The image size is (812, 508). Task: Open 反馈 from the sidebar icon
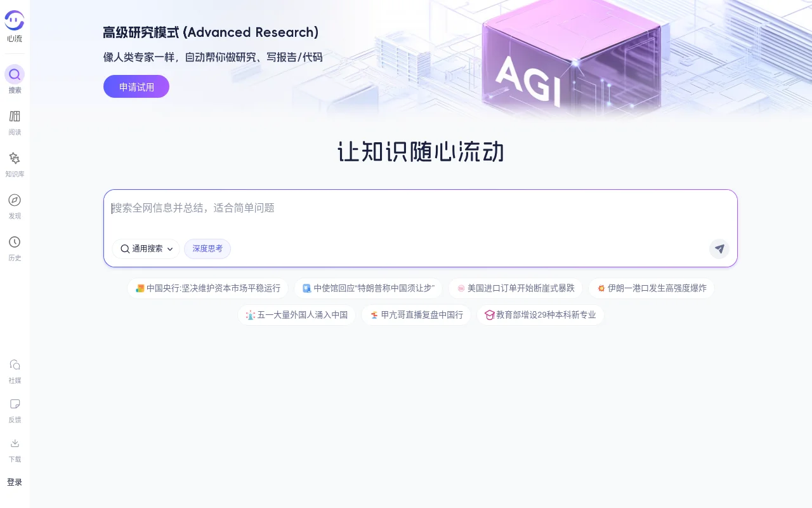point(14,404)
